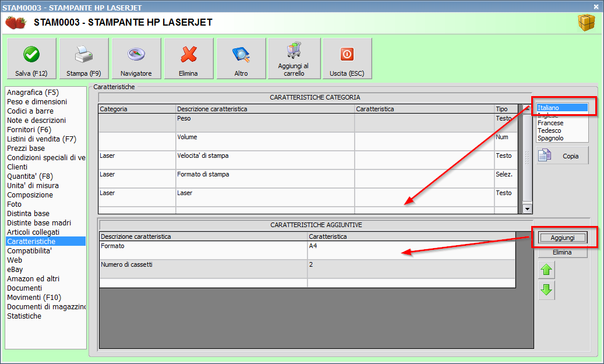Click the Num type cell for Volume
The height and width of the screenshot is (364, 604).
pos(506,142)
